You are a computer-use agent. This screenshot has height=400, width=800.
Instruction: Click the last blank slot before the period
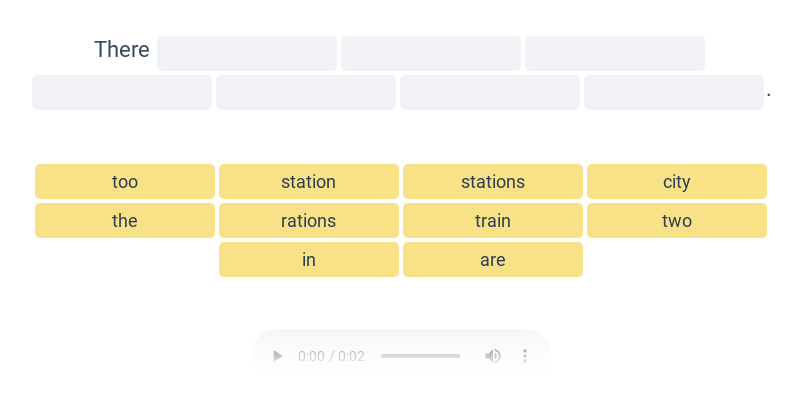tap(673, 92)
